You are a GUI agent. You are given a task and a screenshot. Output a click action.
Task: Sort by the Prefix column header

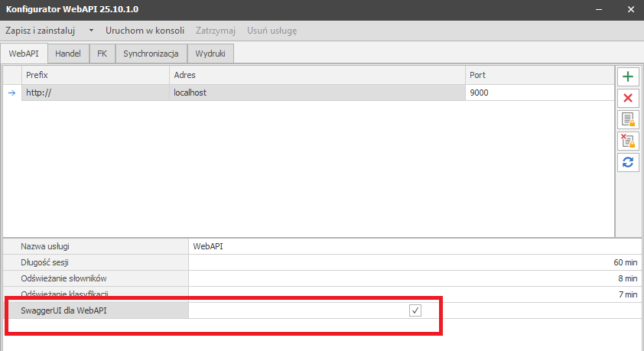click(x=95, y=75)
